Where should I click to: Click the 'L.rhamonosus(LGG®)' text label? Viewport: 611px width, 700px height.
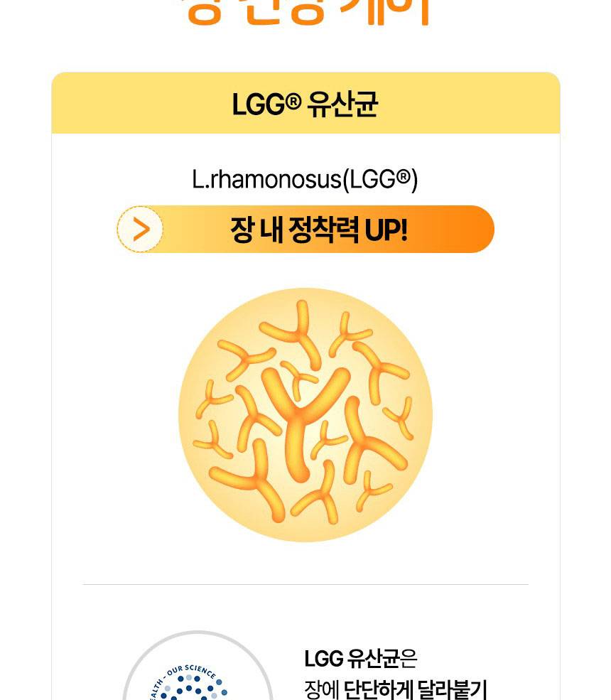pos(305,179)
